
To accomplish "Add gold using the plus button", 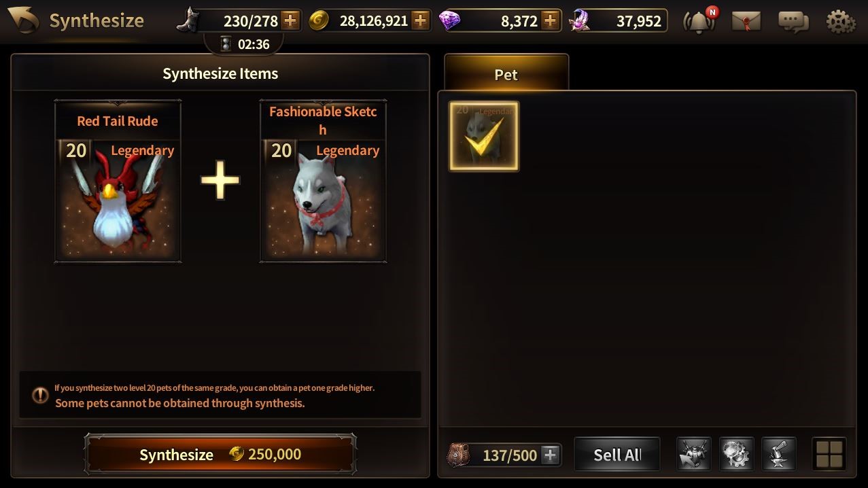I will coord(421,20).
